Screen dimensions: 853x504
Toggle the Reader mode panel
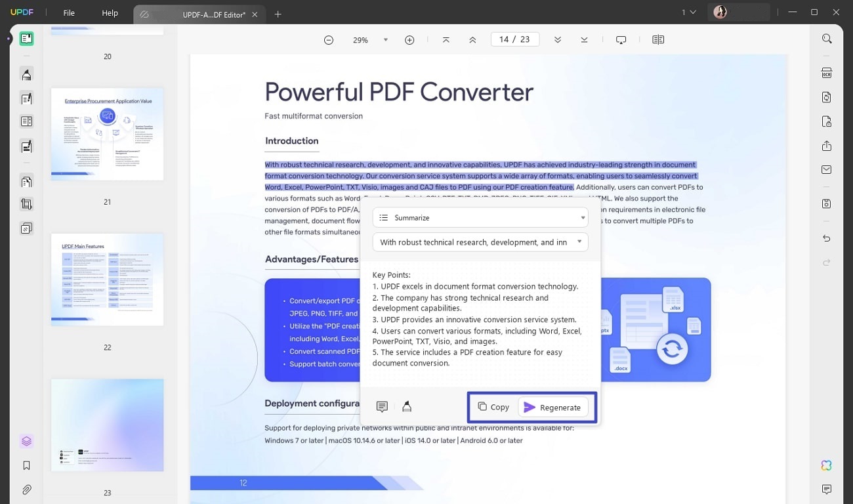[26, 38]
